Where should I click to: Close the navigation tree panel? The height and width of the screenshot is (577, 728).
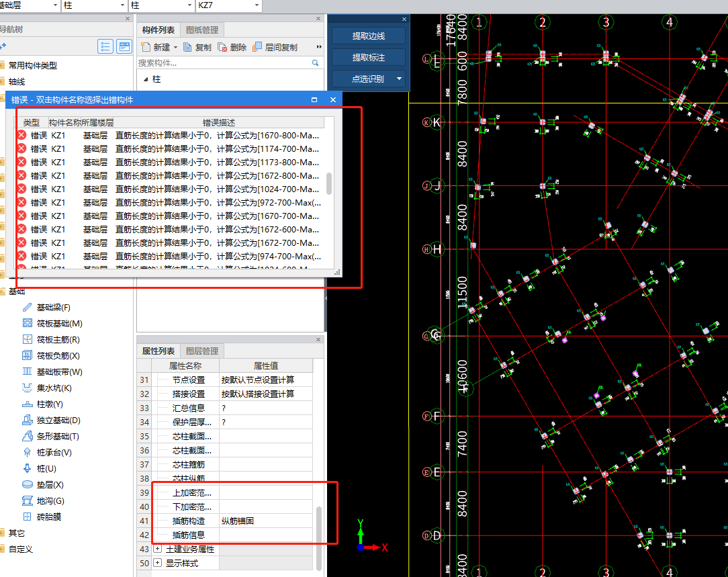(128, 19)
